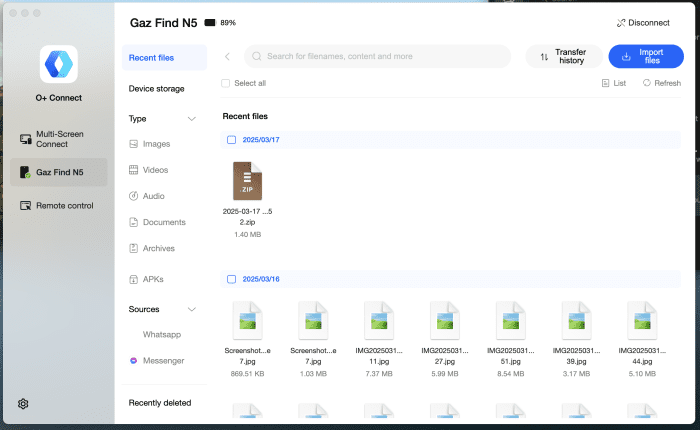The image size is (700, 430).
Task: Click the search field for filenames
Action: [x=377, y=56]
